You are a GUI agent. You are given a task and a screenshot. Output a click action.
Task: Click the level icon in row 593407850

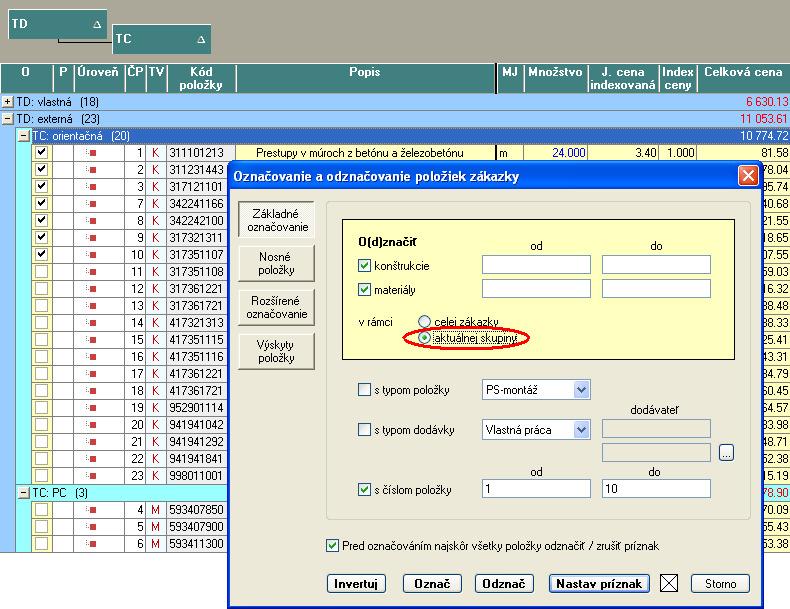(x=91, y=510)
